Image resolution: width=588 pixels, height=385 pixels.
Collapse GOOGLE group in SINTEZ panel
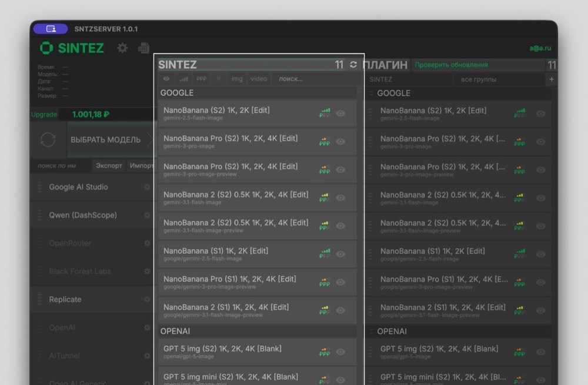click(x=258, y=93)
